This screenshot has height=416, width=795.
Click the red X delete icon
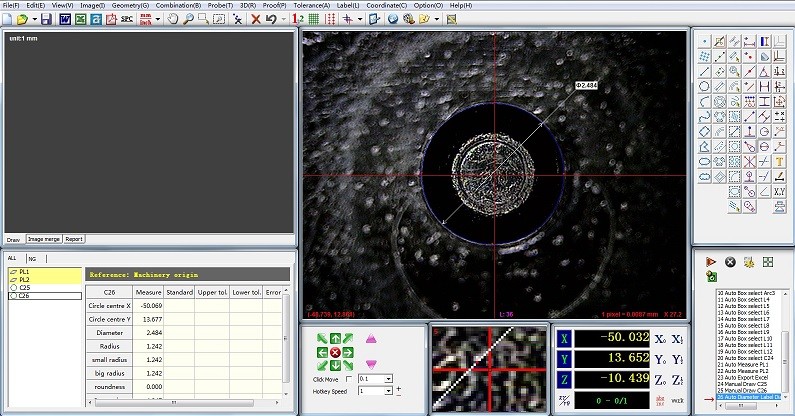(x=256, y=19)
